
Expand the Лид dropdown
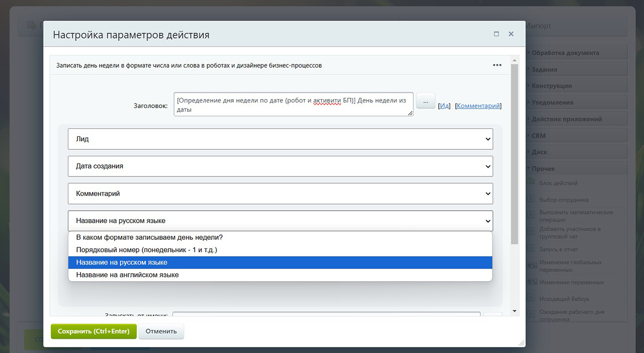(280, 139)
